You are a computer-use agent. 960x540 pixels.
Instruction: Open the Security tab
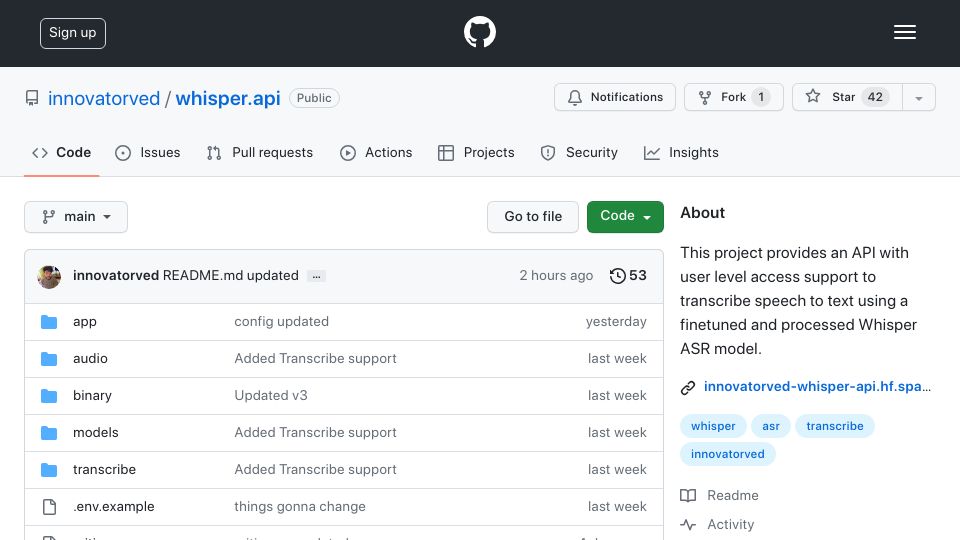click(x=579, y=152)
